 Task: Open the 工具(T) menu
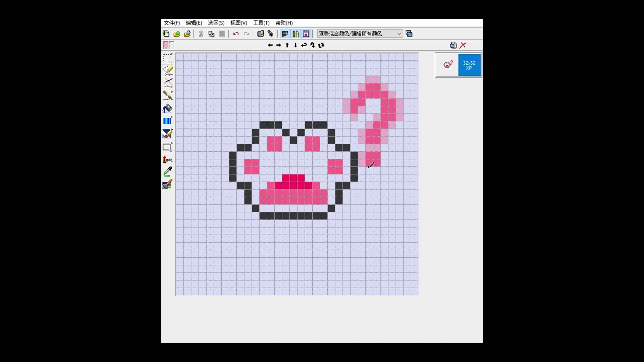point(261,23)
